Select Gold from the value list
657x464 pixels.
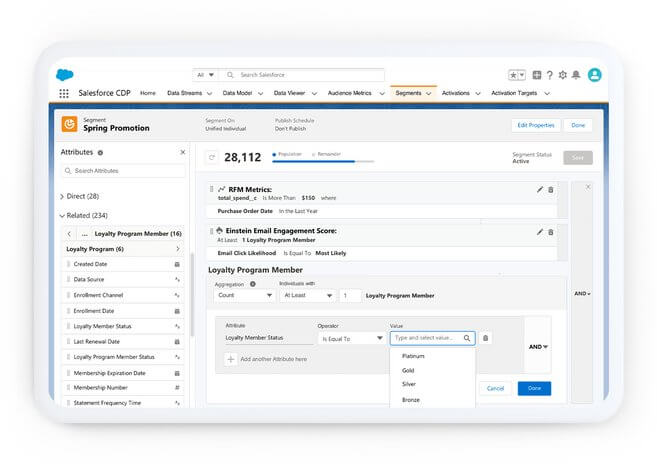click(408, 370)
